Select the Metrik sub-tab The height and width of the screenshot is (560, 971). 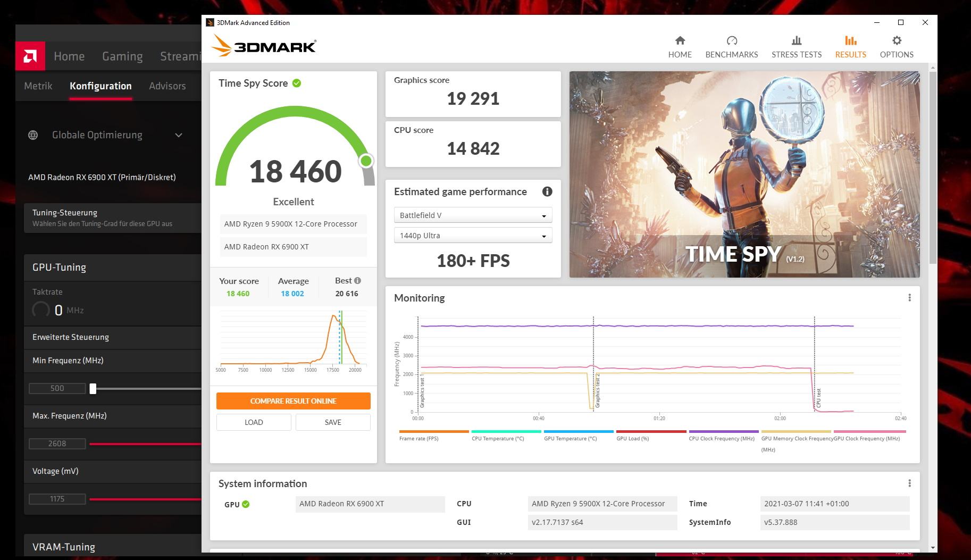point(38,86)
